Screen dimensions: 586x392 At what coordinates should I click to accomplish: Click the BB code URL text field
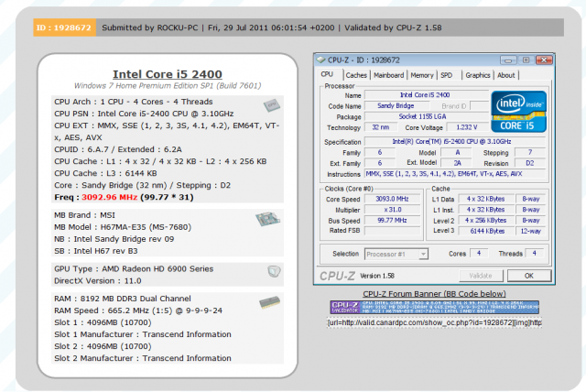coord(434,322)
